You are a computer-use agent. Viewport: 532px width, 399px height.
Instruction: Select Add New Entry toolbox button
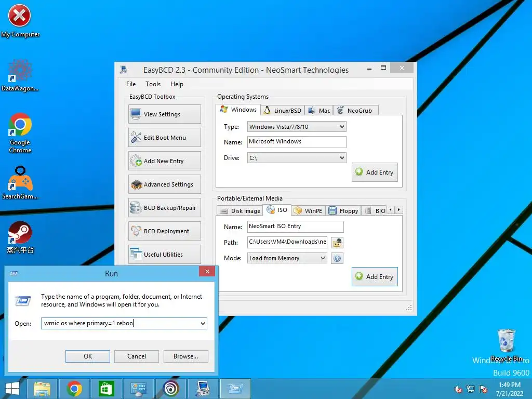click(x=165, y=161)
